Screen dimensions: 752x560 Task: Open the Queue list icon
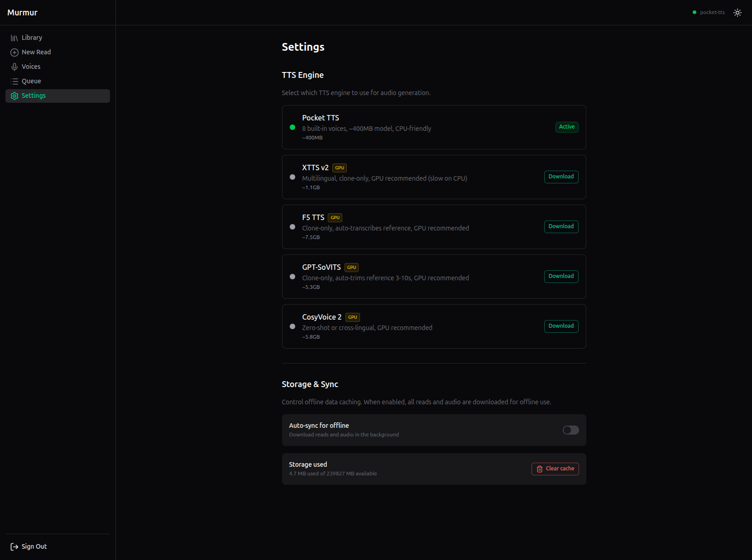point(14,81)
